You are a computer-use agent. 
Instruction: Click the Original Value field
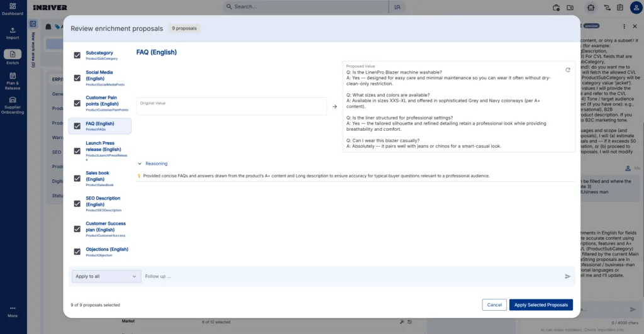(231, 106)
